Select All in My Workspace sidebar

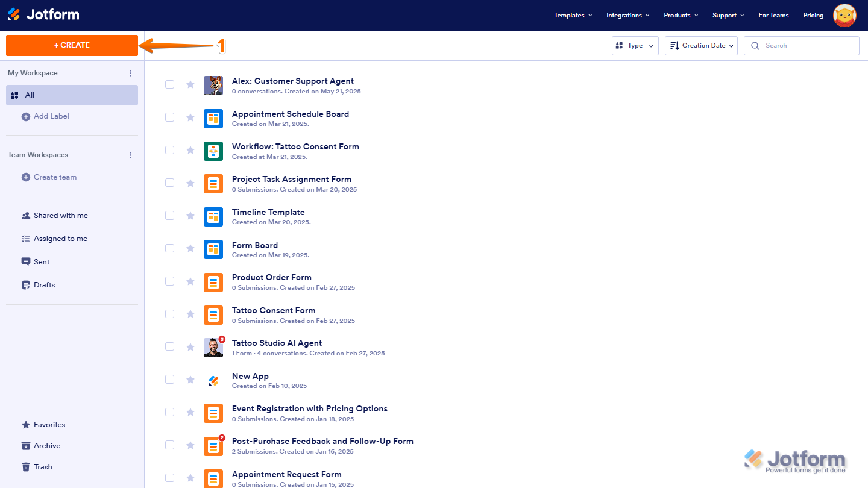[72, 95]
